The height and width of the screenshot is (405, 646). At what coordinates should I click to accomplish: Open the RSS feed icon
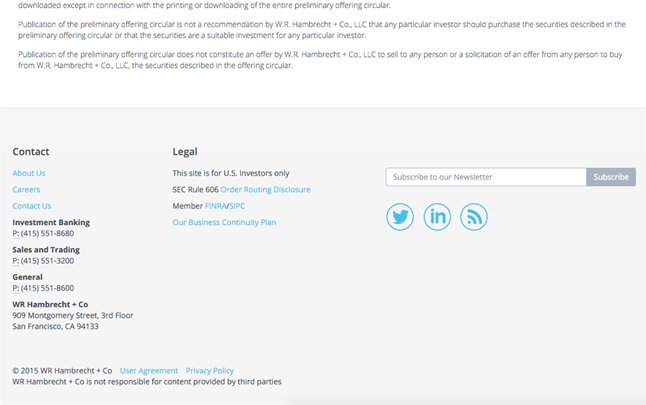coord(474,217)
